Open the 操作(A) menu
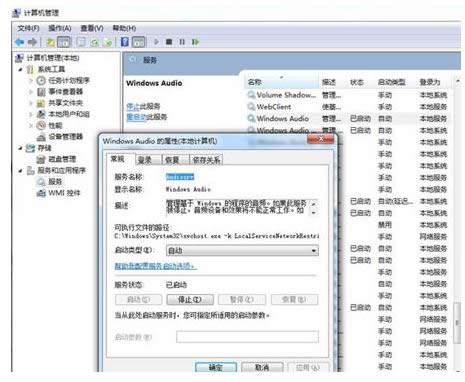 tap(60, 28)
